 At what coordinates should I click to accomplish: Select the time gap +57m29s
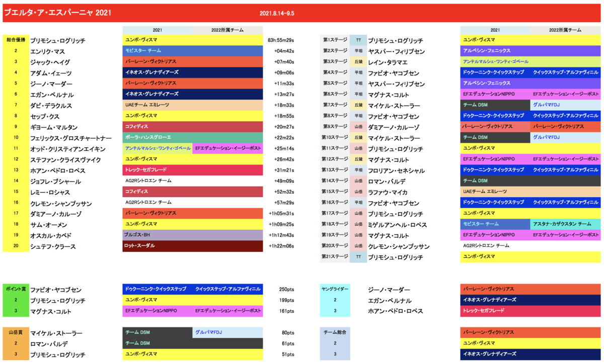click(x=284, y=203)
